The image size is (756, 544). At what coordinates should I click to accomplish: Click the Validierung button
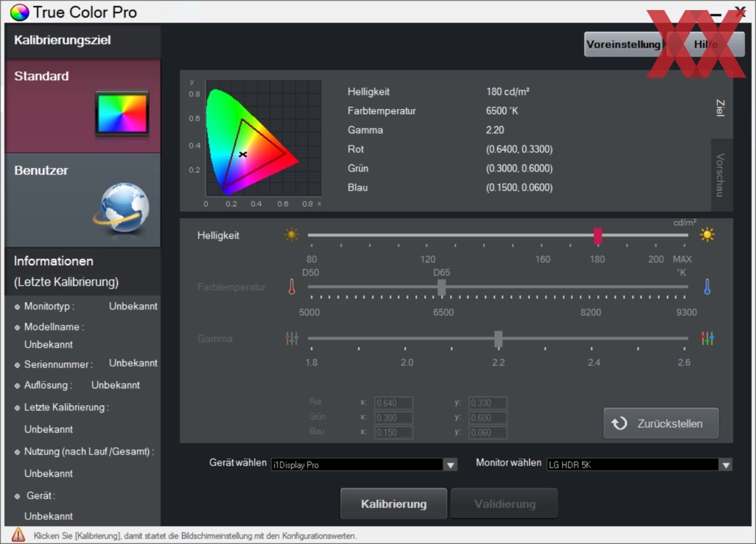(504, 504)
